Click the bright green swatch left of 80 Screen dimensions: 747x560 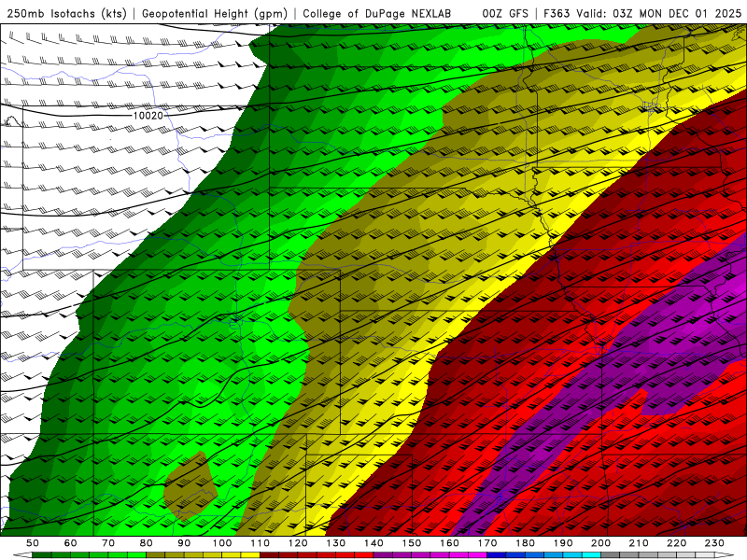click(x=136, y=554)
